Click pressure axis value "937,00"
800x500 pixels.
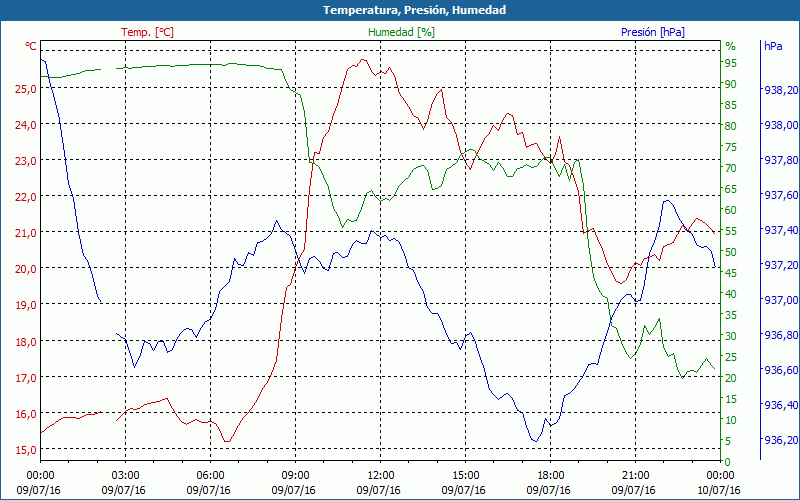click(x=781, y=300)
